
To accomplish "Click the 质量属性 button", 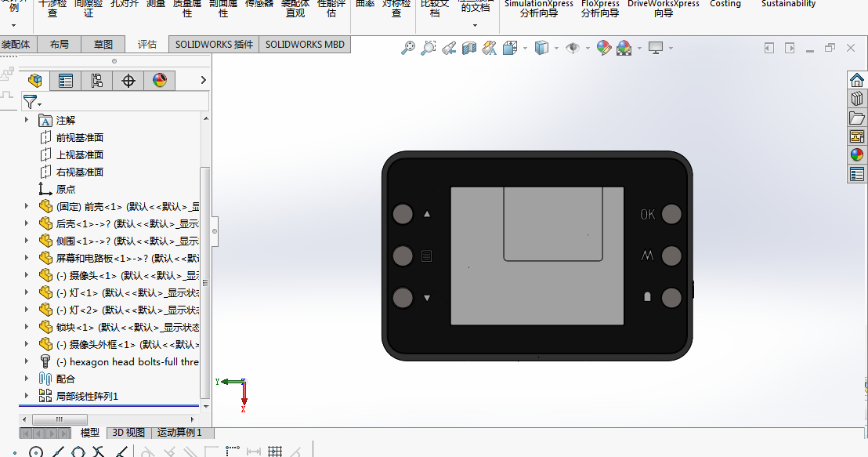I will (x=187, y=9).
